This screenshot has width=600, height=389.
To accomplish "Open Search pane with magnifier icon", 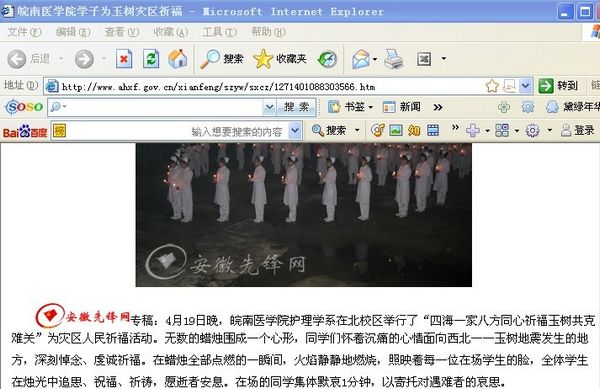I will pos(210,59).
